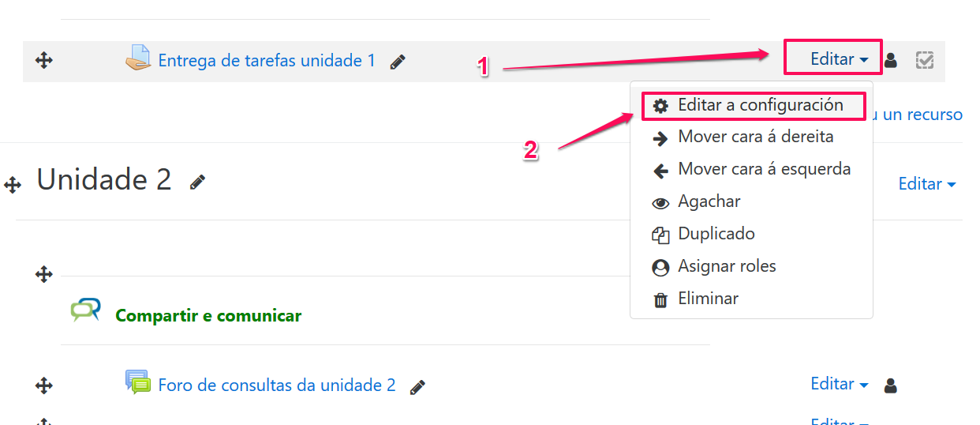Select Duplicado from the edit menu
980x425 pixels.
(716, 234)
